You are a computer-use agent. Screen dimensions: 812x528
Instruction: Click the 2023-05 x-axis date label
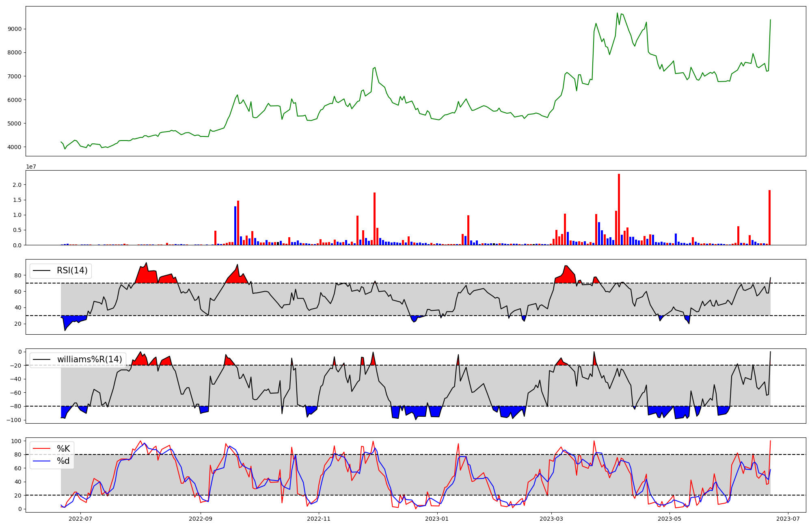pyautogui.click(x=669, y=519)
